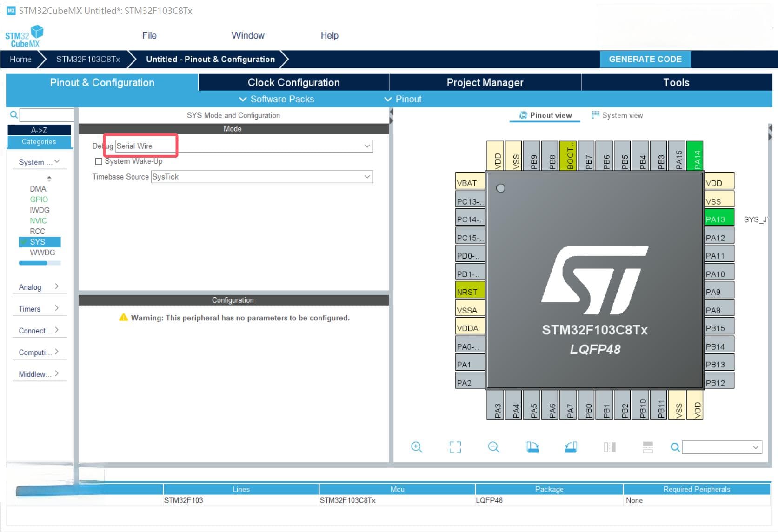This screenshot has width=778, height=532.
Task: Open the Pinout dropdown menu
Action: tap(403, 99)
